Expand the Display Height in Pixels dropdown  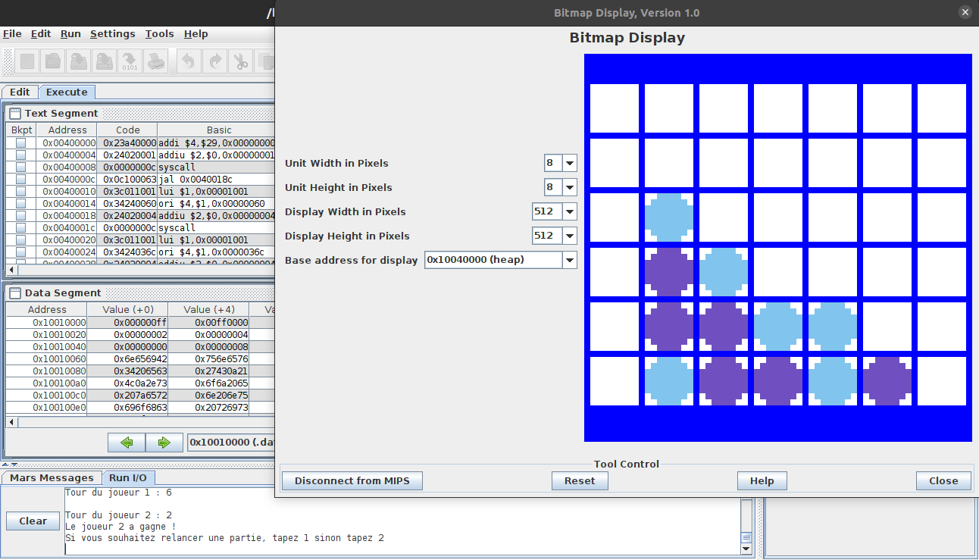point(569,235)
